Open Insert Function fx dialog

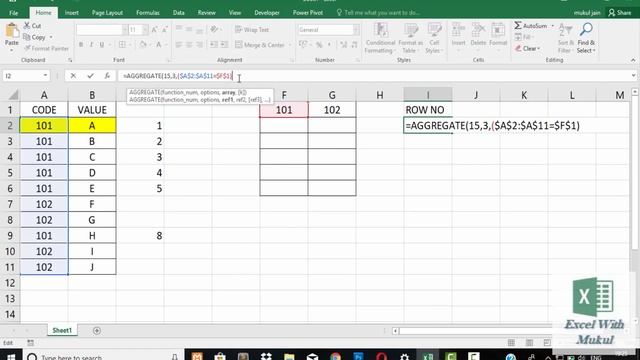[x=107, y=76]
